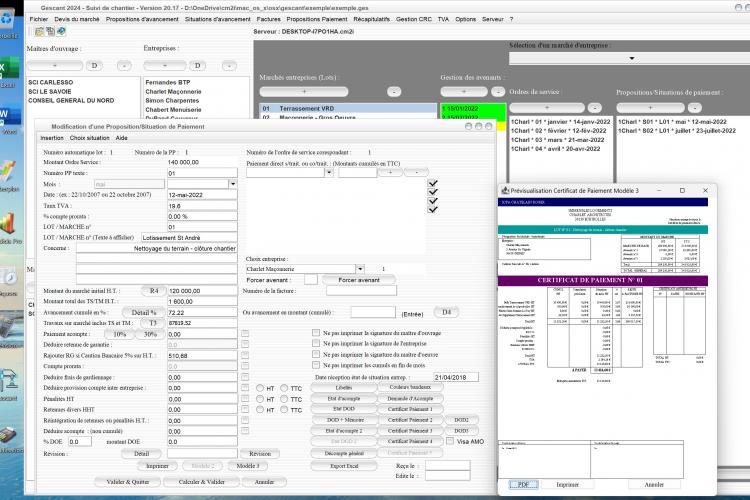Select the green avenant entry 1 15/01/2022
This screenshot has width=750, height=500.
pyautogui.click(x=473, y=109)
